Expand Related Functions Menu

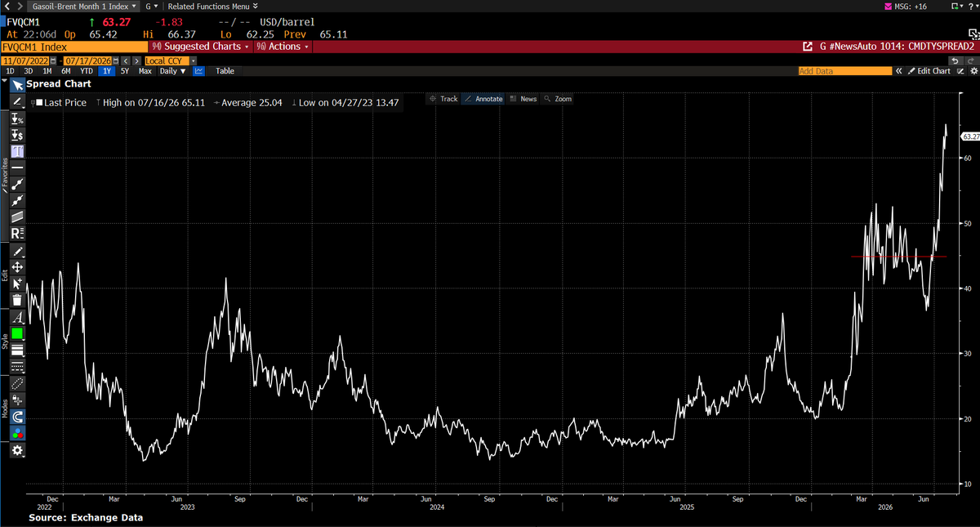pos(212,6)
